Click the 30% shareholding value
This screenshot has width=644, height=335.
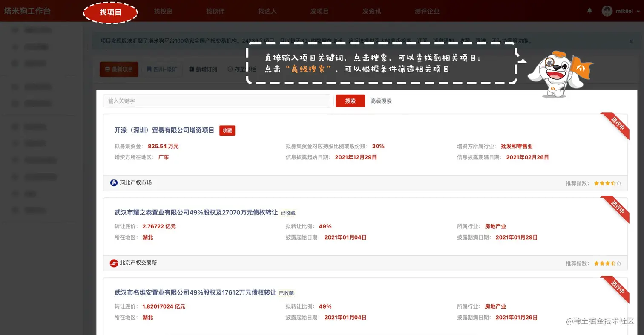click(x=378, y=146)
